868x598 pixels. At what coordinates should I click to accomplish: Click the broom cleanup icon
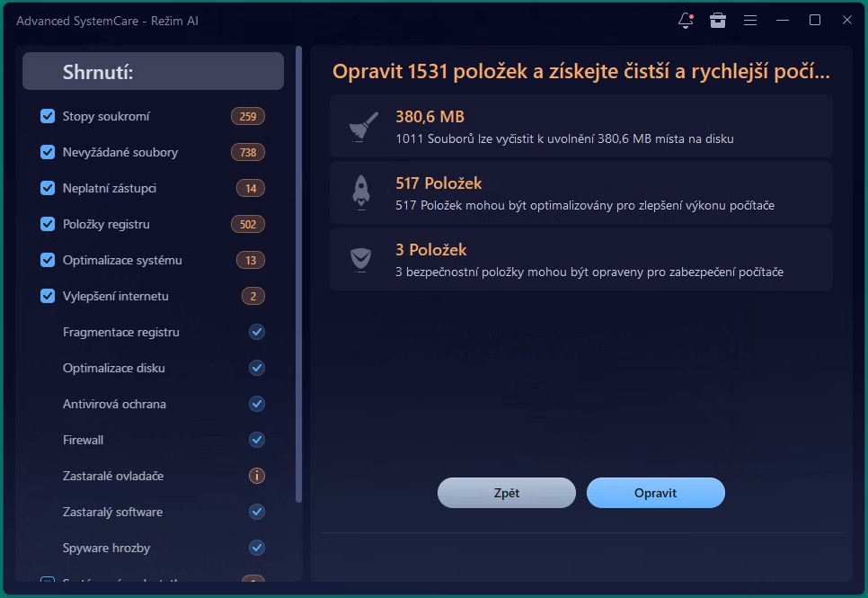tap(359, 127)
